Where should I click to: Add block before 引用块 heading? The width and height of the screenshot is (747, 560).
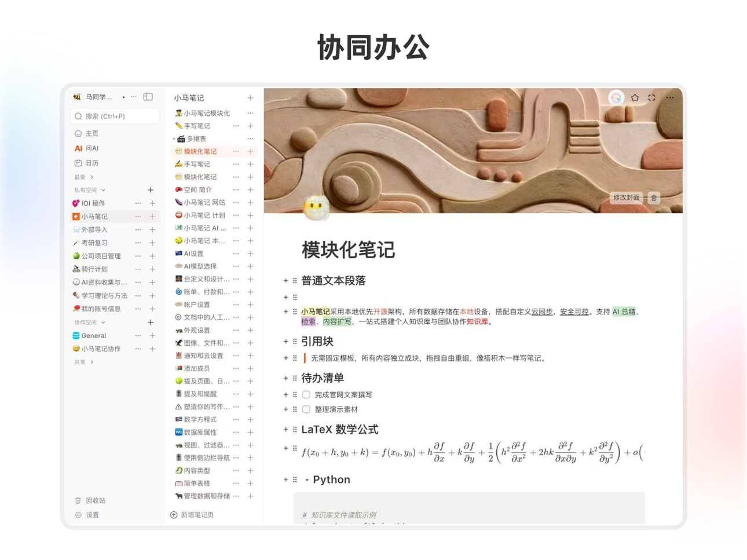click(x=285, y=342)
